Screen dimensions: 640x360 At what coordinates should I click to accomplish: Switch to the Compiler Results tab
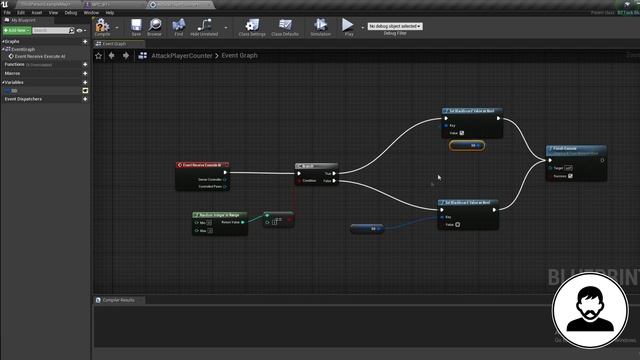tap(118, 300)
